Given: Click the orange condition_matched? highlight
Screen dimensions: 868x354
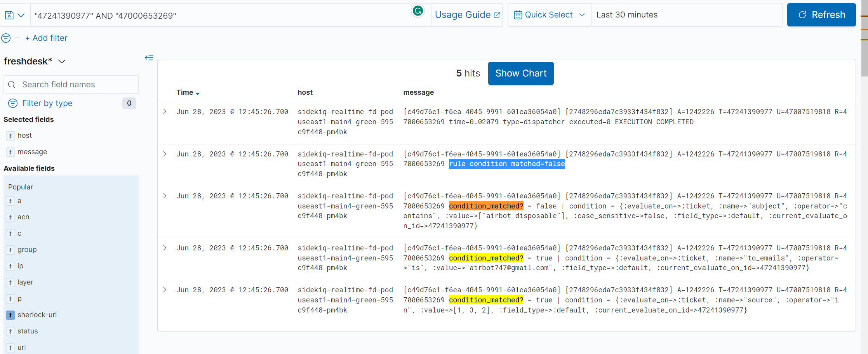Looking at the screenshot, I should point(486,206).
